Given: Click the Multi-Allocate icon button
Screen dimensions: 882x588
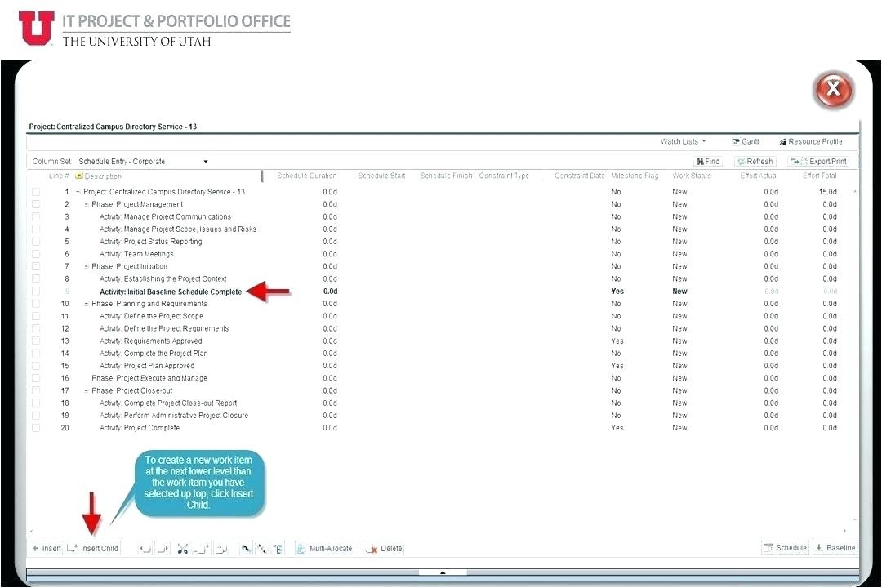Looking at the screenshot, I should coord(324,549).
